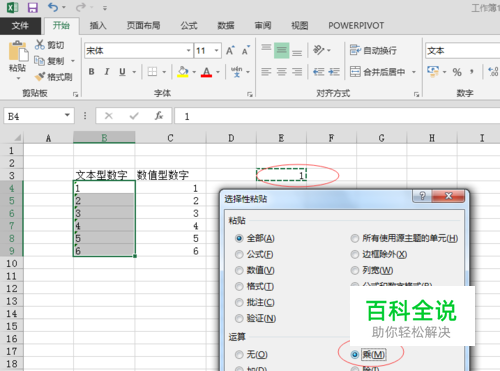Viewport: 500px width, 371px height.
Task: Click the text orientation icon
Action: click(318, 50)
